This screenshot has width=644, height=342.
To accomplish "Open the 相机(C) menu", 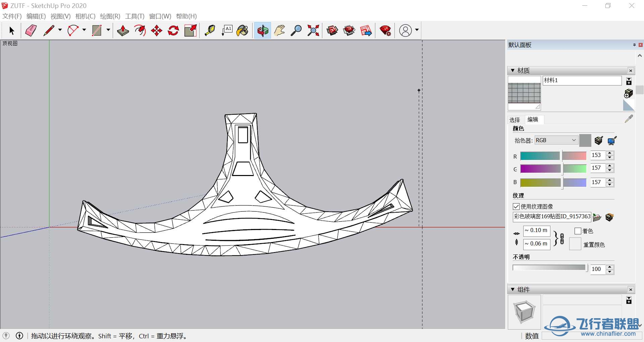I will [85, 16].
